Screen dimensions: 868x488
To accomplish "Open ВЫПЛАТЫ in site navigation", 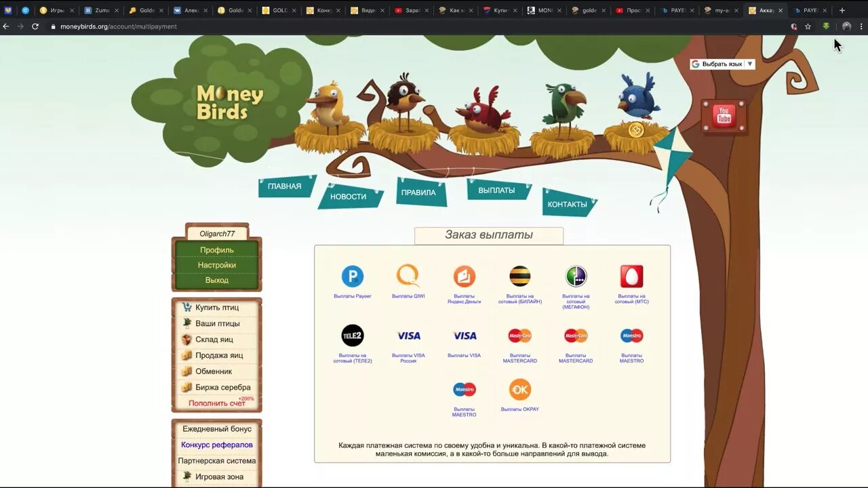I will [496, 190].
